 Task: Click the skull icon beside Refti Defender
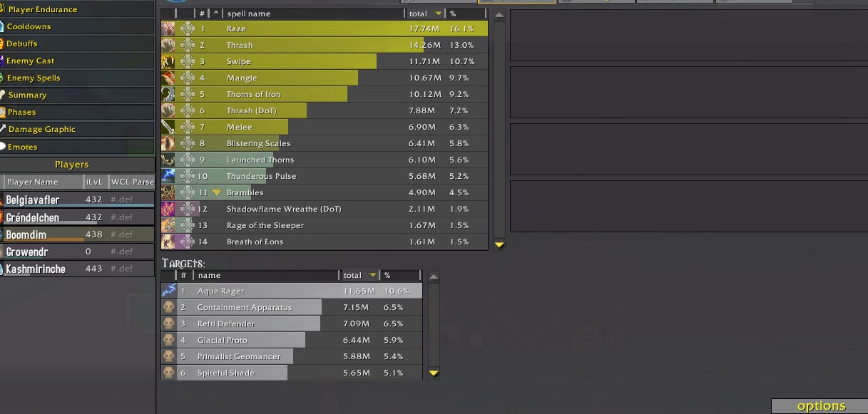(169, 324)
